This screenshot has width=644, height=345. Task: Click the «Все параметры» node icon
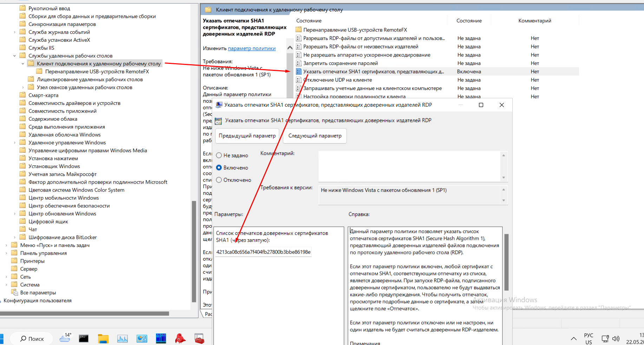pyautogui.click(x=14, y=292)
